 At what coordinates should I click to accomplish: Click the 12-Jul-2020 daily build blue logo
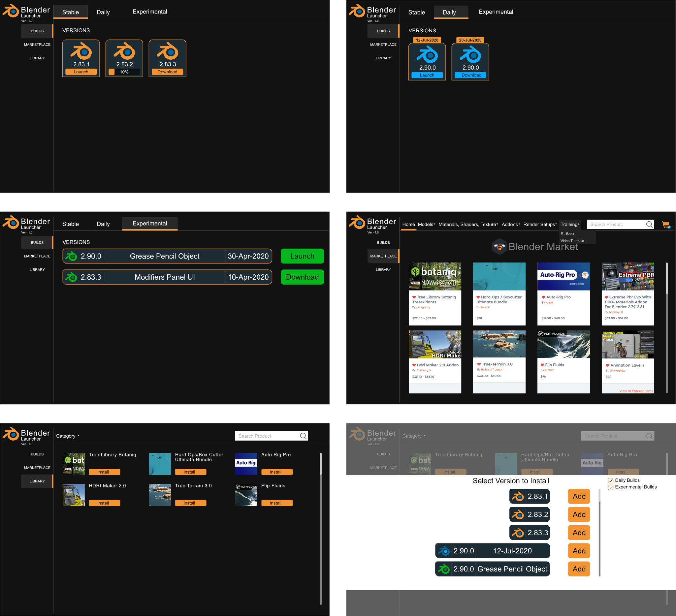pyautogui.click(x=427, y=54)
